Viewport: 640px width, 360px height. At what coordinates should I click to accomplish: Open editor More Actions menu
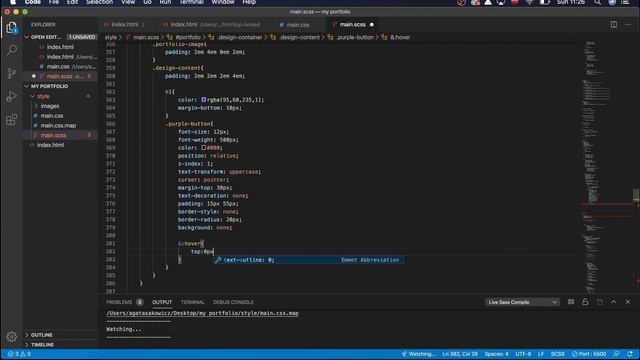pos(628,24)
